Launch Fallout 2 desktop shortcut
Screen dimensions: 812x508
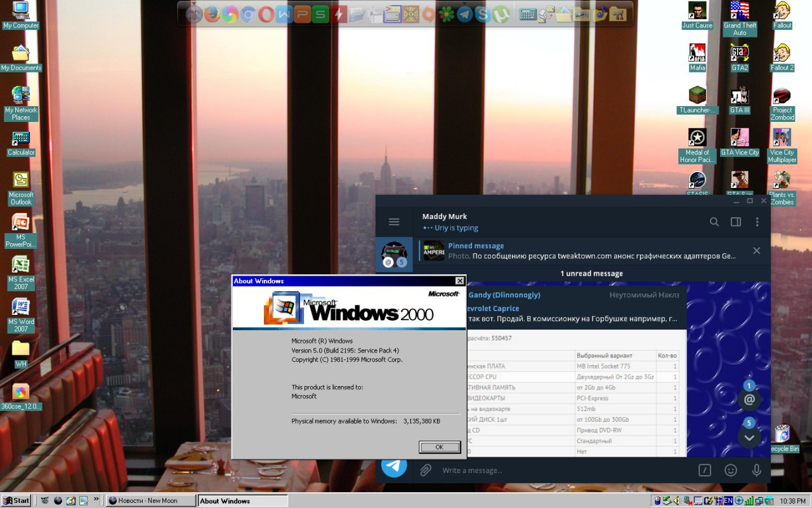click(x=782, y=58)
